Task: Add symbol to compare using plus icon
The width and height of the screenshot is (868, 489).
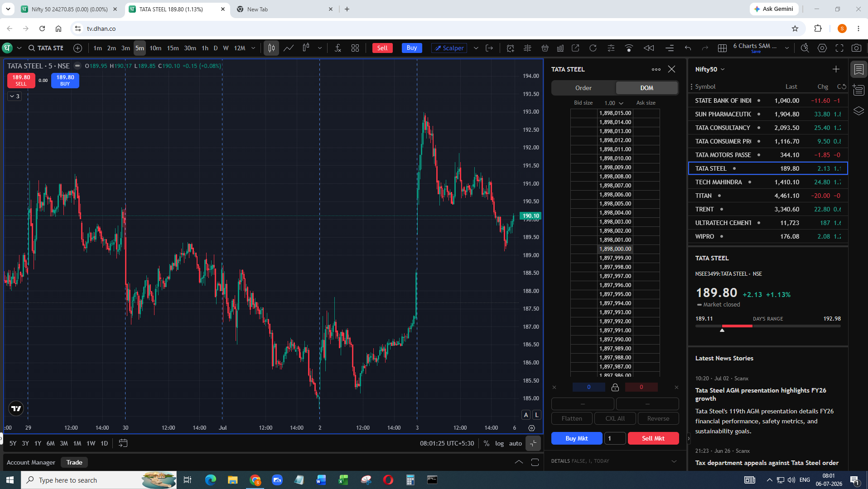Action: (78, 48)
